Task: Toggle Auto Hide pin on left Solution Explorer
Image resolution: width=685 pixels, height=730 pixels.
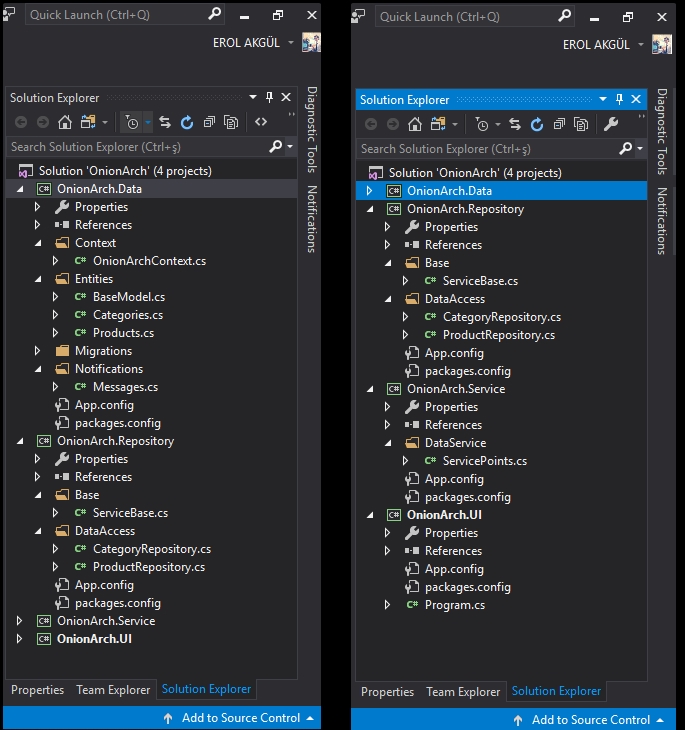Action: pyautogui.click(x=269, y=98)
